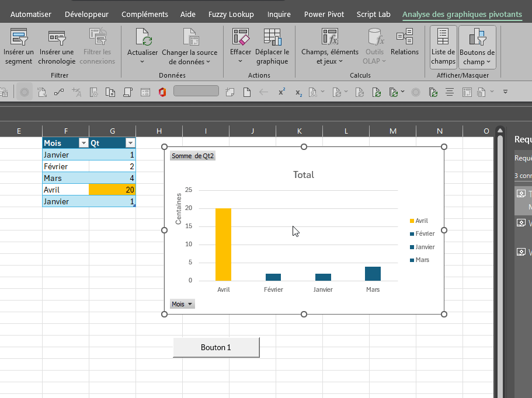This screenshot has width=532, height=398.
Task: Click the Centaines axis label
Action: (178, 208)
